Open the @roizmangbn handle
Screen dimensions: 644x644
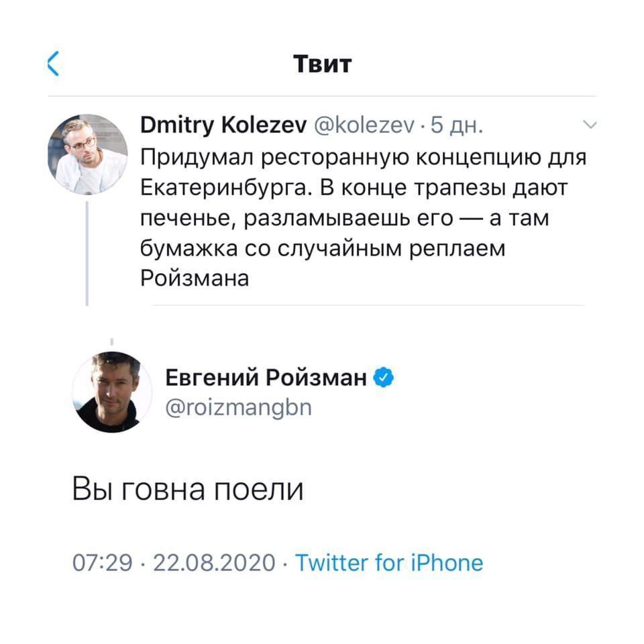click(x=238, y=407)
